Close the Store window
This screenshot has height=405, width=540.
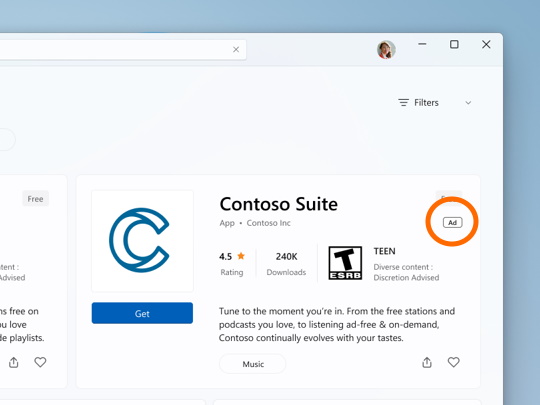pos(486,44)
